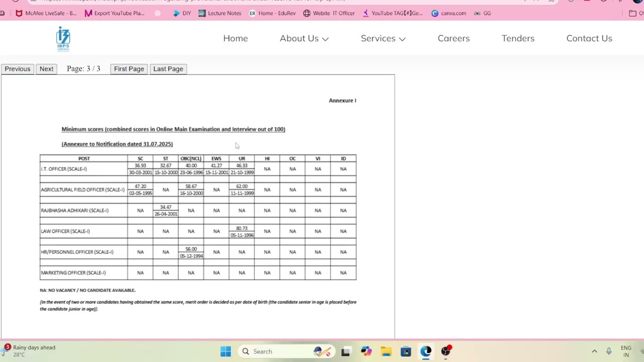This screenshot has height=362, width=644.
Task: Click the OBC(NCL) column header
Action: click(191, 158)
